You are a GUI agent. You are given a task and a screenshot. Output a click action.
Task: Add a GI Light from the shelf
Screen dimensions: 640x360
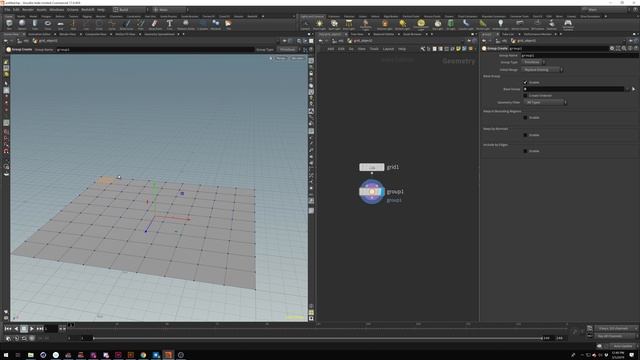coord(451,24)
